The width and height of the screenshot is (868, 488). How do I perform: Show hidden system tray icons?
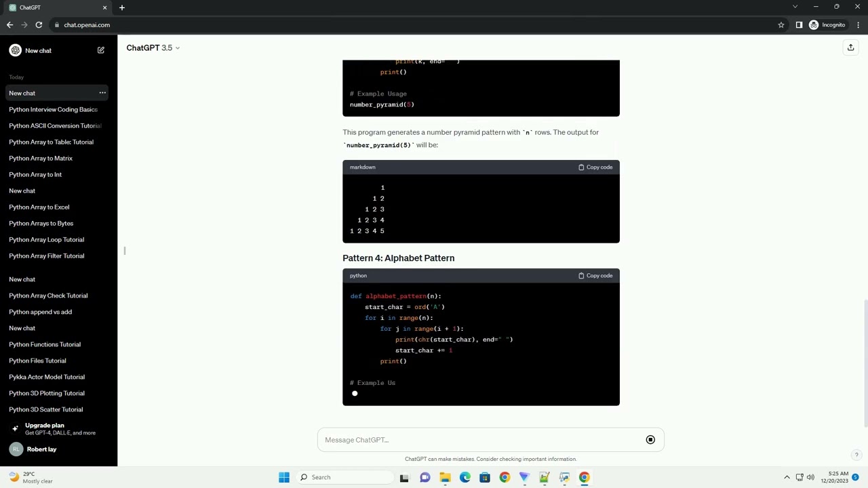click(x=787, y=477)
